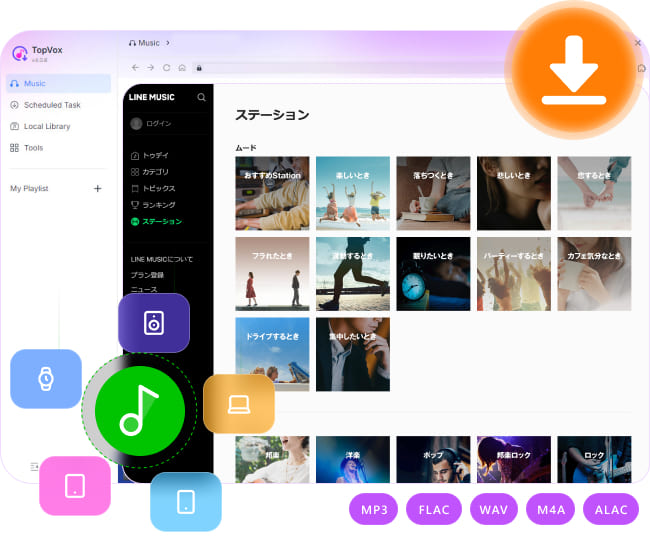Add a new playlist with plus icon
The width and height of the screenshot is (650, 540).
tap(97, 189)
